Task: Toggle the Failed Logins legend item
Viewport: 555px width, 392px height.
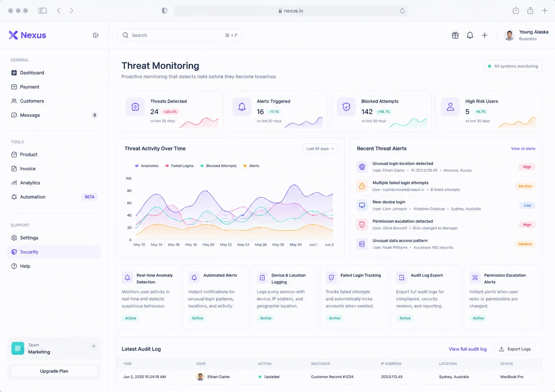Action: click(179, 166)
